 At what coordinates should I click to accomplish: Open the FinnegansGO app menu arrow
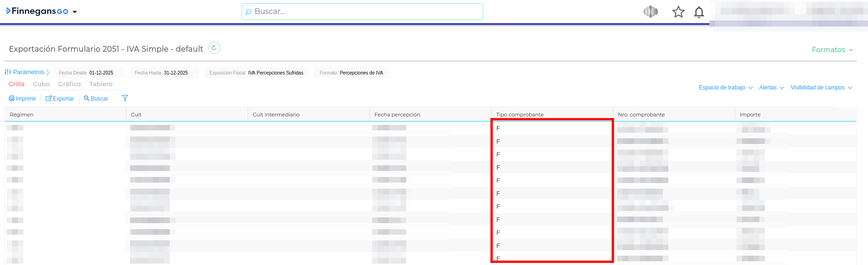75,12
